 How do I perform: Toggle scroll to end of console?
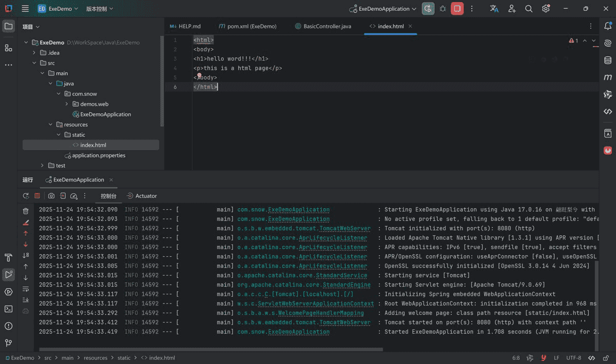(26, 300)
